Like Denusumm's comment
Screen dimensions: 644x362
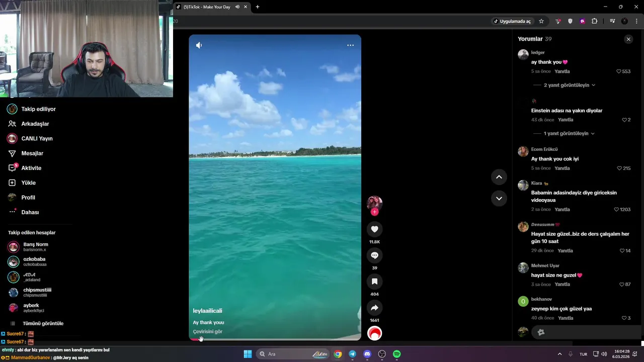(622, 251)
